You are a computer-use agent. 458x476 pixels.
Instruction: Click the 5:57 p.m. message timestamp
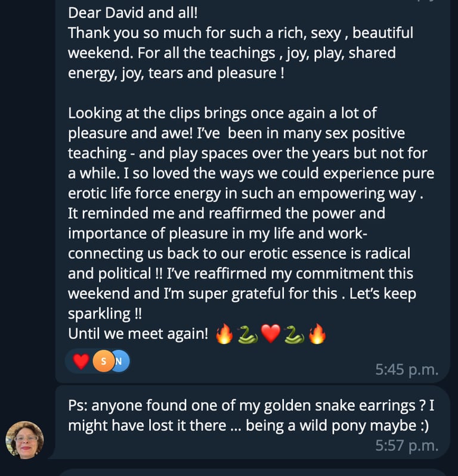pyautogui.click(x=407, y=445)
